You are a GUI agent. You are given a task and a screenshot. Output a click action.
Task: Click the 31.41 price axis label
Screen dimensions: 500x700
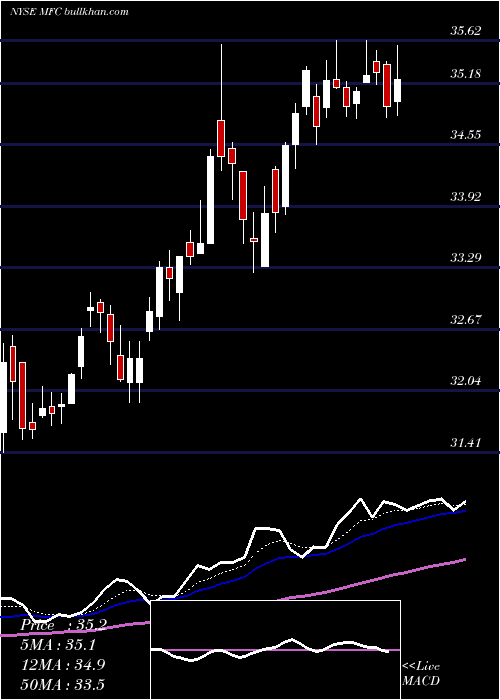466,443
